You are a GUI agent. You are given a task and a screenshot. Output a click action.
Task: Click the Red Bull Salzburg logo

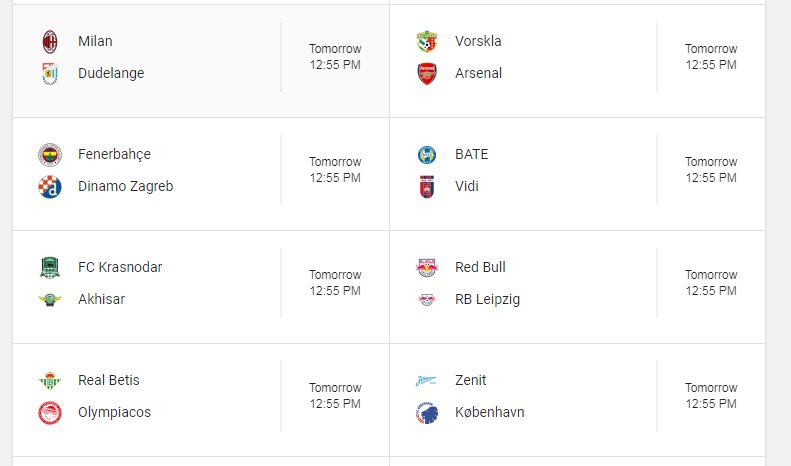[427, 267]
